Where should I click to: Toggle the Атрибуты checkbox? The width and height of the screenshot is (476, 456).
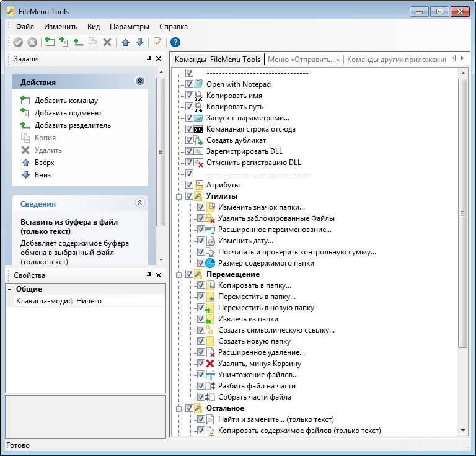[189, 184]
